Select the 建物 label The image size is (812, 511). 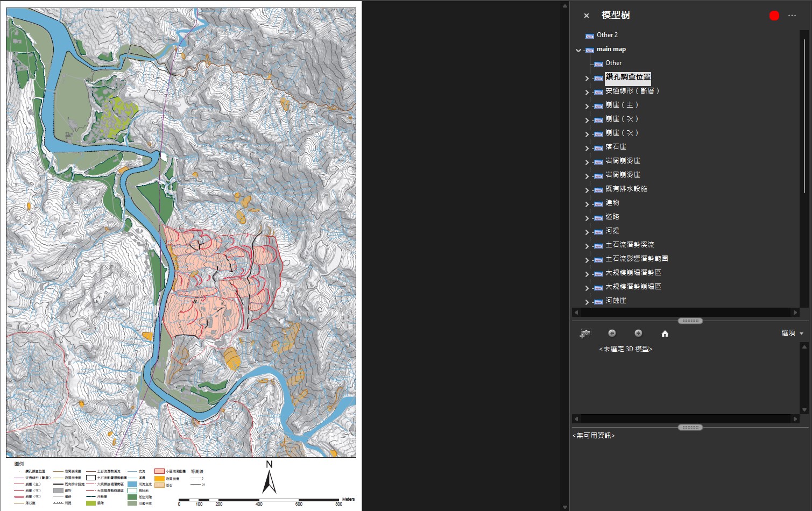(x=612, y=203)
